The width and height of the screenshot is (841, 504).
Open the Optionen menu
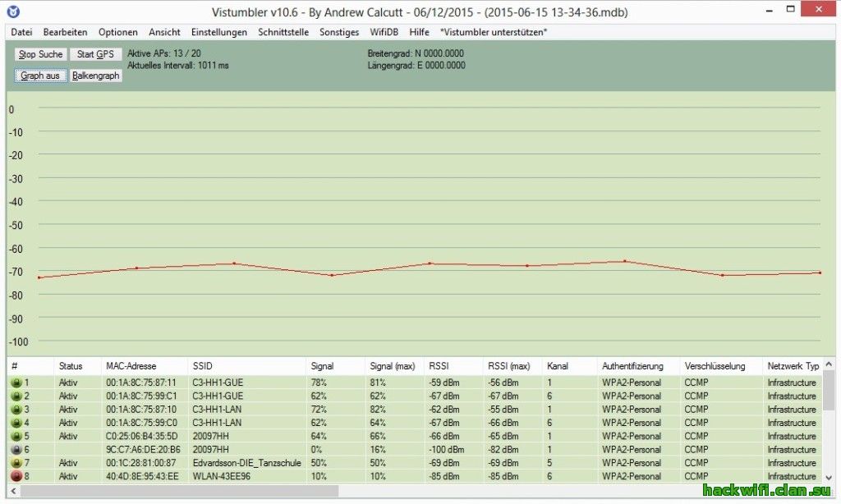[x=118, y=32]
